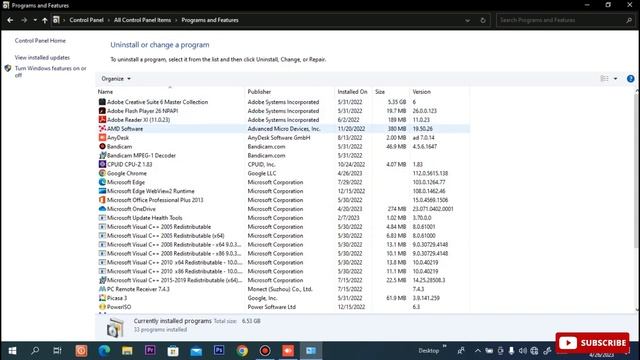Image resolution: width=640 pixels, height=360 pixels.
Task: Open Microsoft Edge from taskbar
Action: (x=104, y=351)
